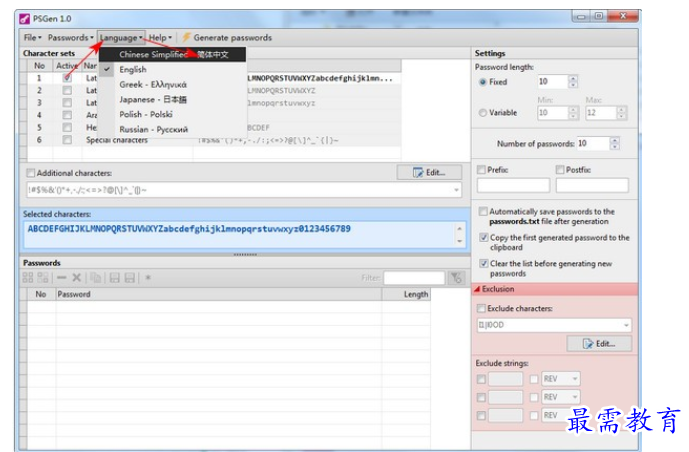
Task: Click Edit button next to Additional characters
Action: point(429,173)
